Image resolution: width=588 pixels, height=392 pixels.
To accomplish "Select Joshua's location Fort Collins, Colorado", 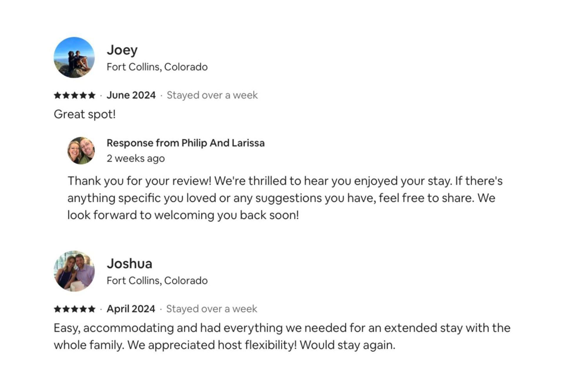I will [x=157, y=281].
